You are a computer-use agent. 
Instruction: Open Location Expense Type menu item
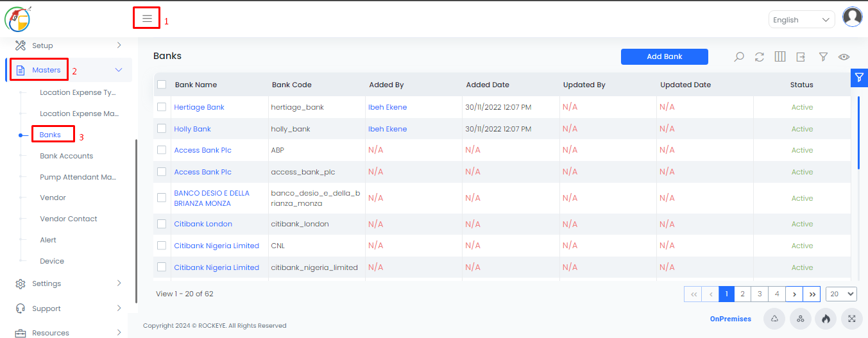pyautogui.click(x=78, y=92)
